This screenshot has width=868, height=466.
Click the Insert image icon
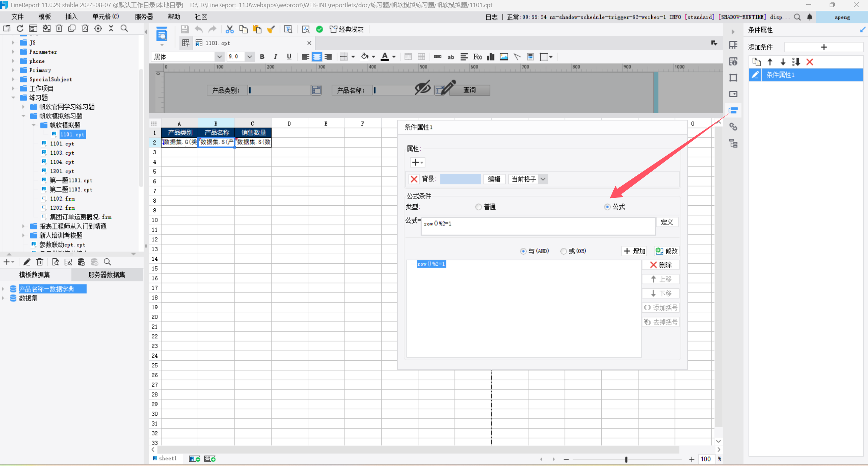tap(504, 57)
